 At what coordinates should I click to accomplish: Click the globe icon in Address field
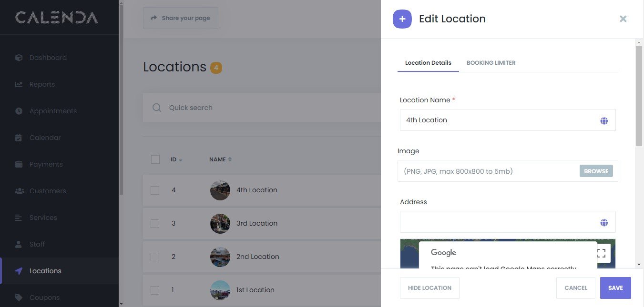[604, 223]
